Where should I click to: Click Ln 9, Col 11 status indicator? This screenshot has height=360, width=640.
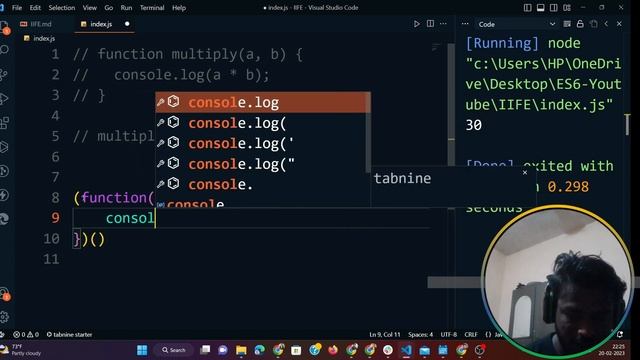384,335
